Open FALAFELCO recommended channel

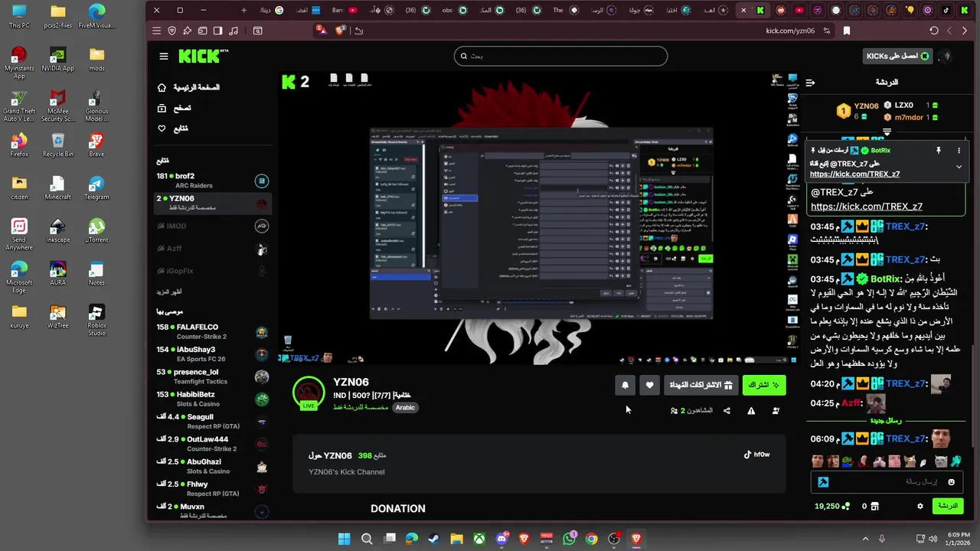coord(212,331)
